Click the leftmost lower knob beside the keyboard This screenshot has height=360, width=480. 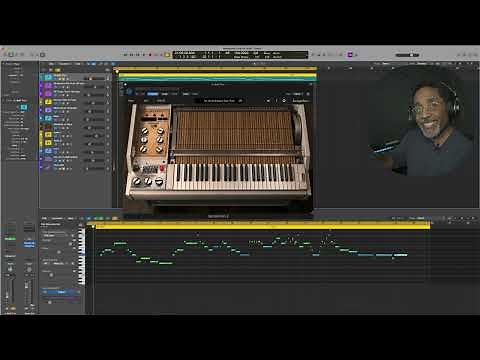click(x=137, y=181)
